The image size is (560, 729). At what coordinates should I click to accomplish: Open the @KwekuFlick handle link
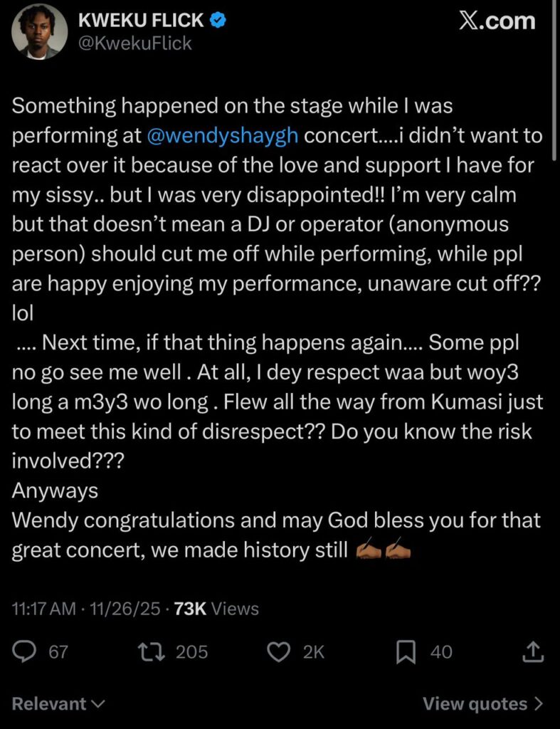coord(134,43)
